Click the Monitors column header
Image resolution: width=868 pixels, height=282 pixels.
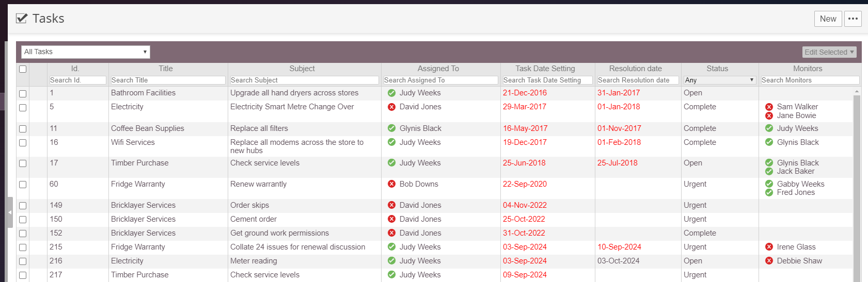point(808,69)
